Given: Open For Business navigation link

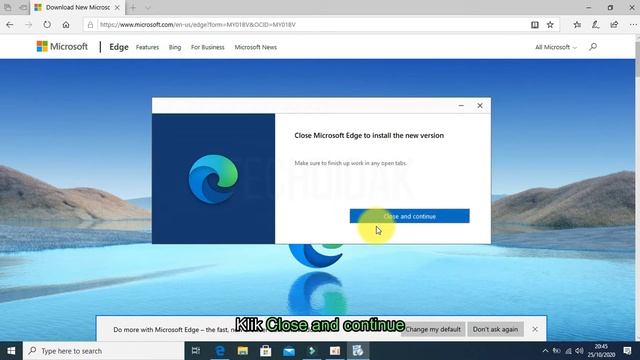Looking at the screenshot, I should click(208, 47).
